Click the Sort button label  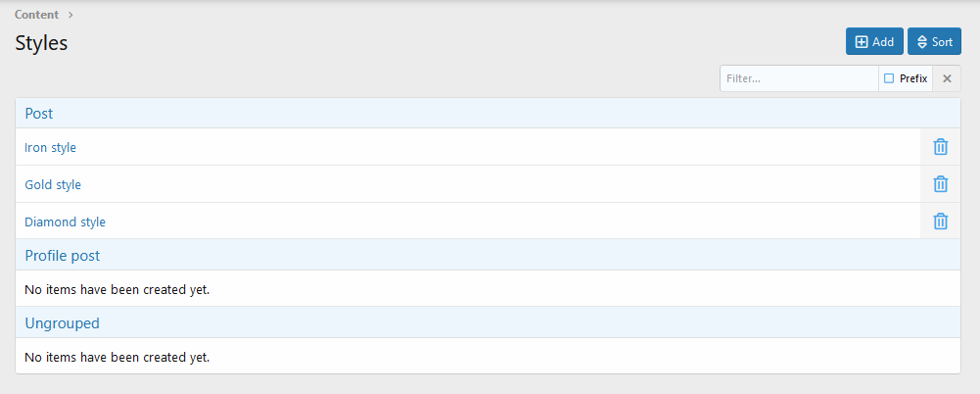pos(942,42)
